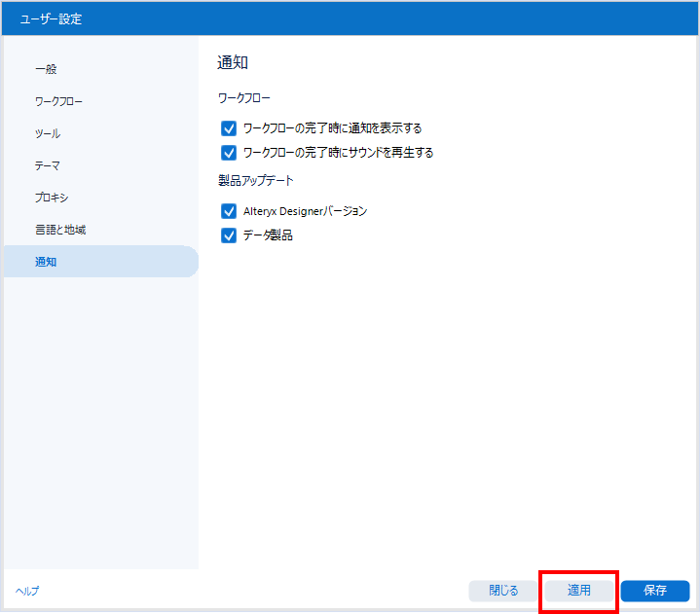Disable Alteryx Designerバージョン update notification
Screen dimensions: 700x614
[229, 211]
